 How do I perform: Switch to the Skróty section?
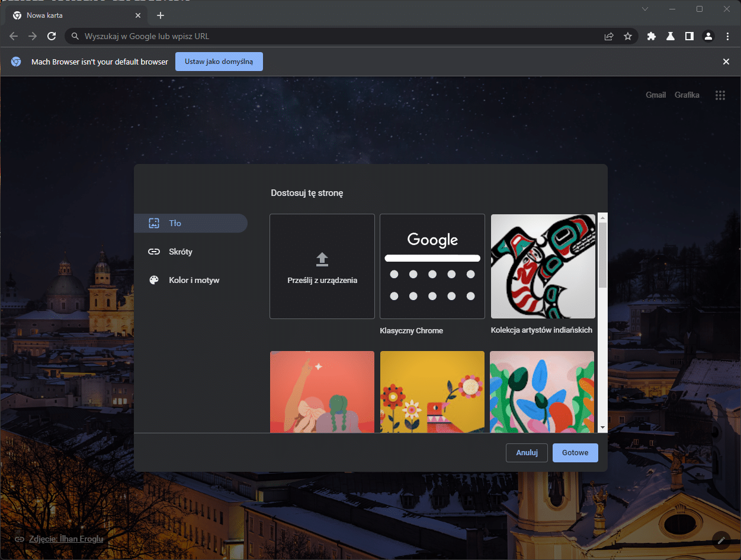[x=181, y=252]
